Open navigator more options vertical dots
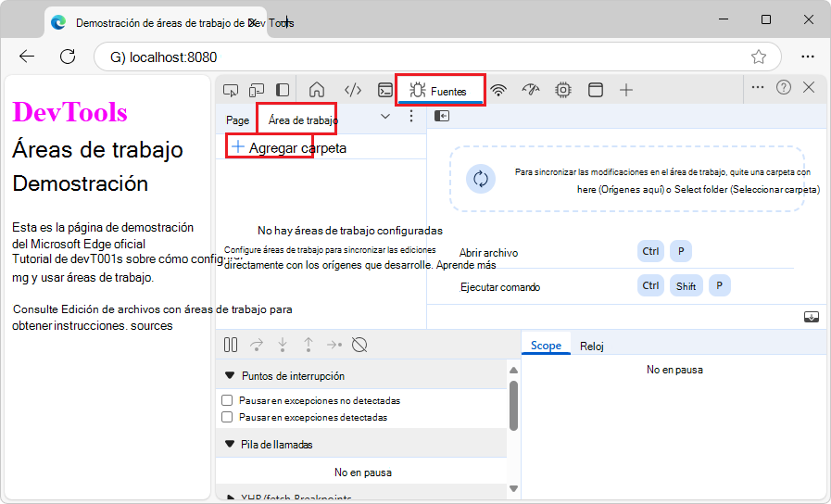This screenshot has width=831, height=504. [x=411, y=117]
